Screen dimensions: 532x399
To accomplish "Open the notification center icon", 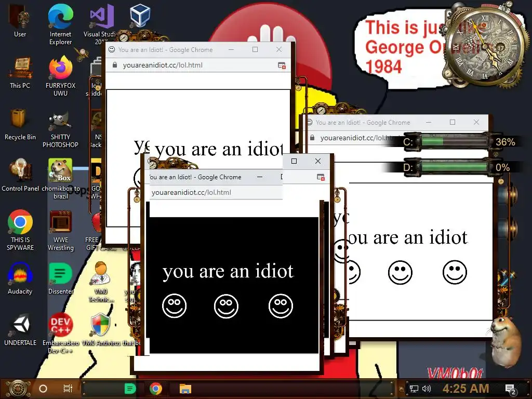I will (x=510, y=389).
